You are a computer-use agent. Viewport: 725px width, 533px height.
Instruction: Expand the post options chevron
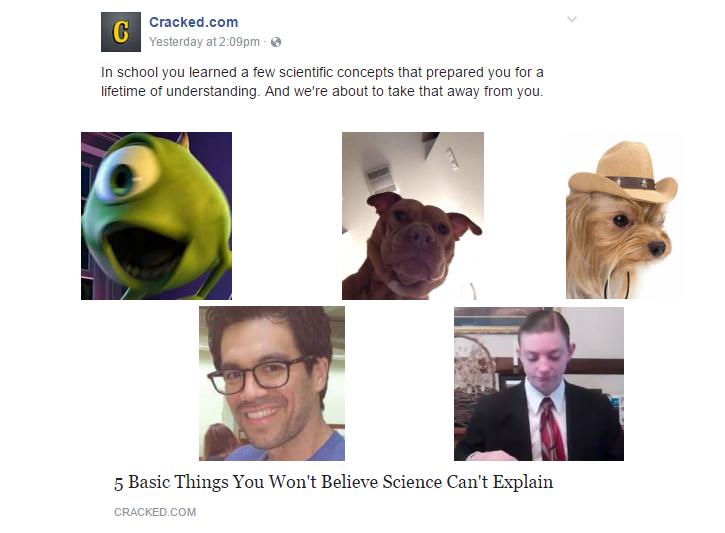tap(572, 19)
